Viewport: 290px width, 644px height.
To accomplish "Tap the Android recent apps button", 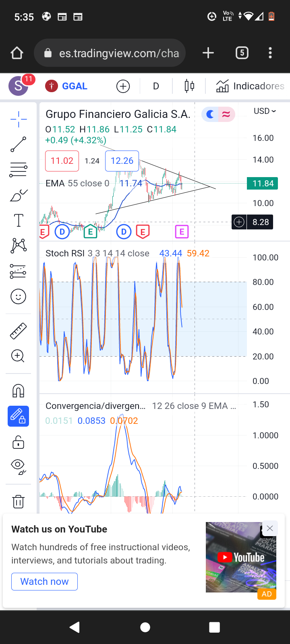I will click(x=215, y=627).
